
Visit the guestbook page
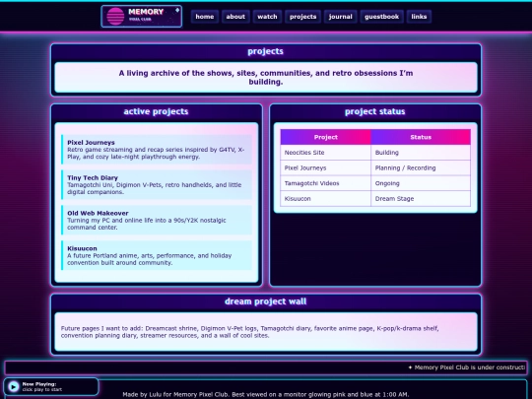381,17
